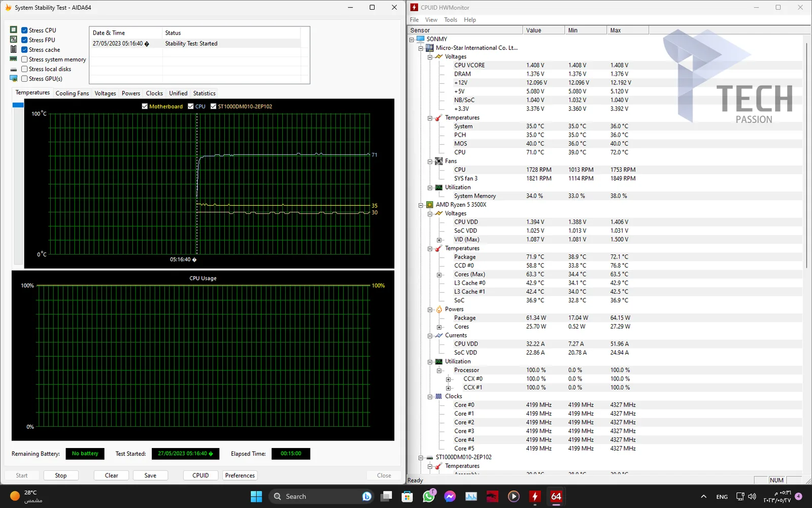Viewport: 812px width, 508px height.
Task: Uncheck the Stress FPU checkbox
Action: [24, 40]
